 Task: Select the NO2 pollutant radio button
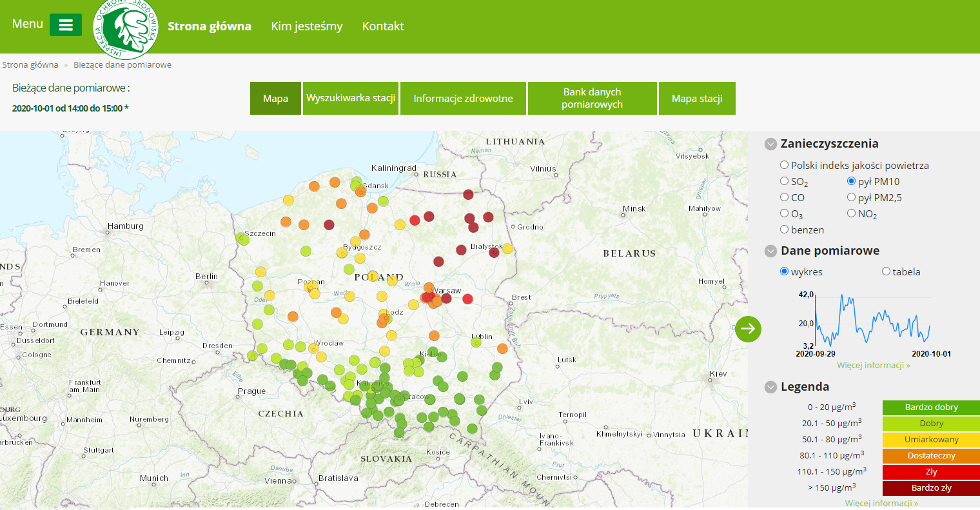point(852,213)
